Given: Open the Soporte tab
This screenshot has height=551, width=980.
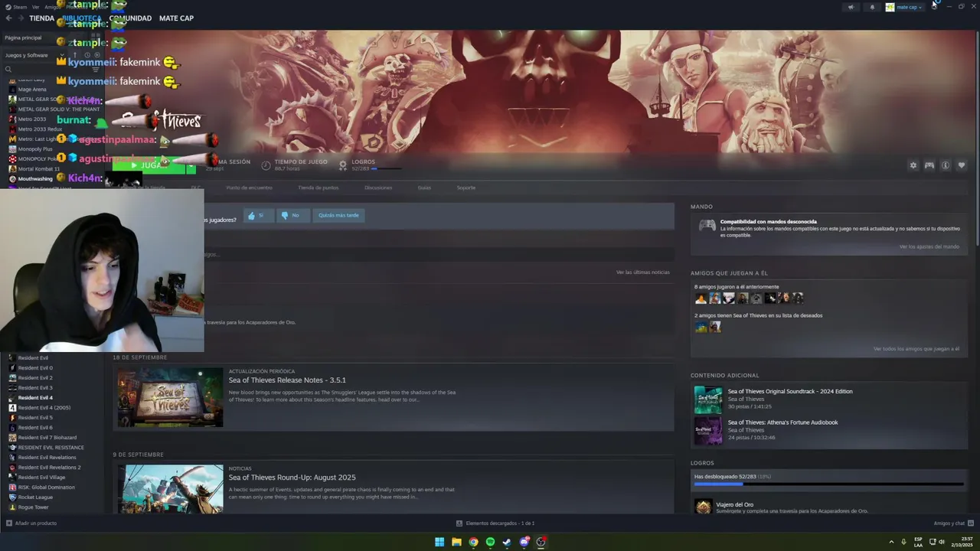Looking at the screenshot, I should 466,187.
